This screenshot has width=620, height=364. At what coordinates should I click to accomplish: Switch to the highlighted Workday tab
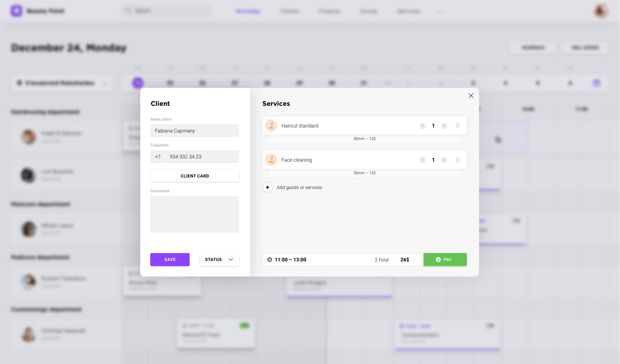248,11
